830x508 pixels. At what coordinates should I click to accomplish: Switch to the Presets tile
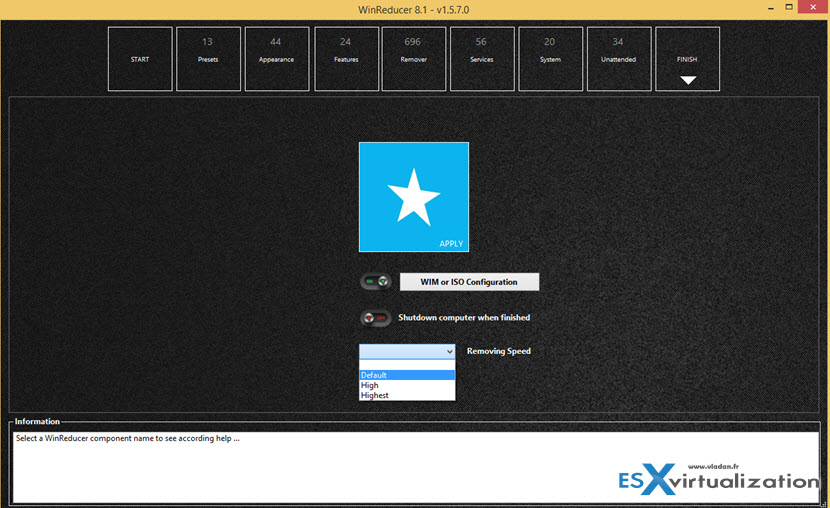pyautogui.click(x=208, y=59)
